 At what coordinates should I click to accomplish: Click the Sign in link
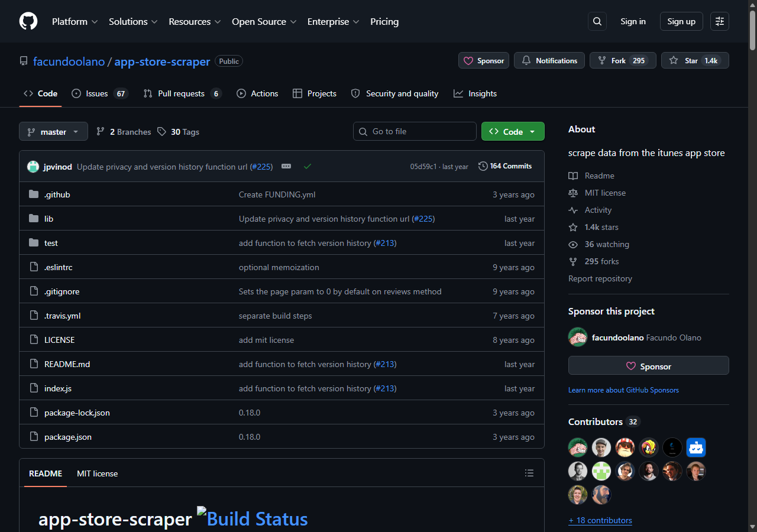pyautogui.click(x=633, y=21)
